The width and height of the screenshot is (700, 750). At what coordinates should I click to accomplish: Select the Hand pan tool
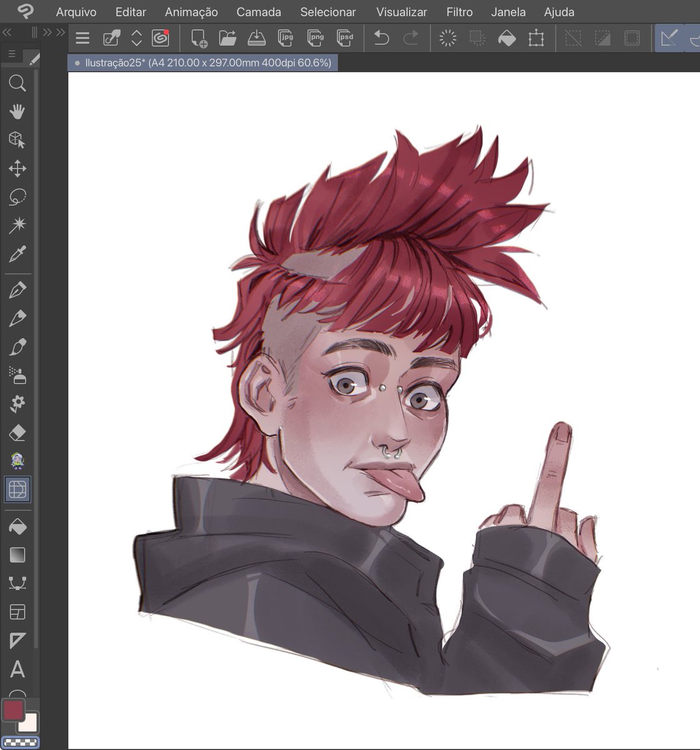click(x=17, y=111)
